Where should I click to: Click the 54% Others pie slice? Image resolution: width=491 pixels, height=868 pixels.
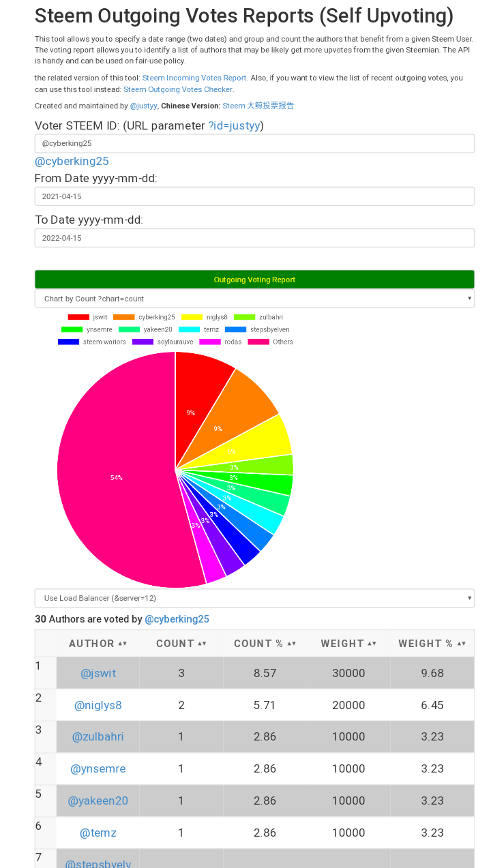(116, 477)
